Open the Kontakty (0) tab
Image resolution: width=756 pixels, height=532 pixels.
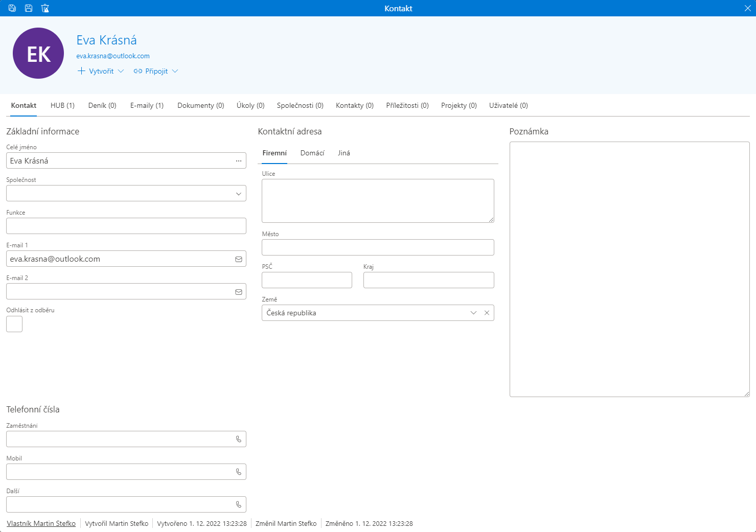coord(355,105)
